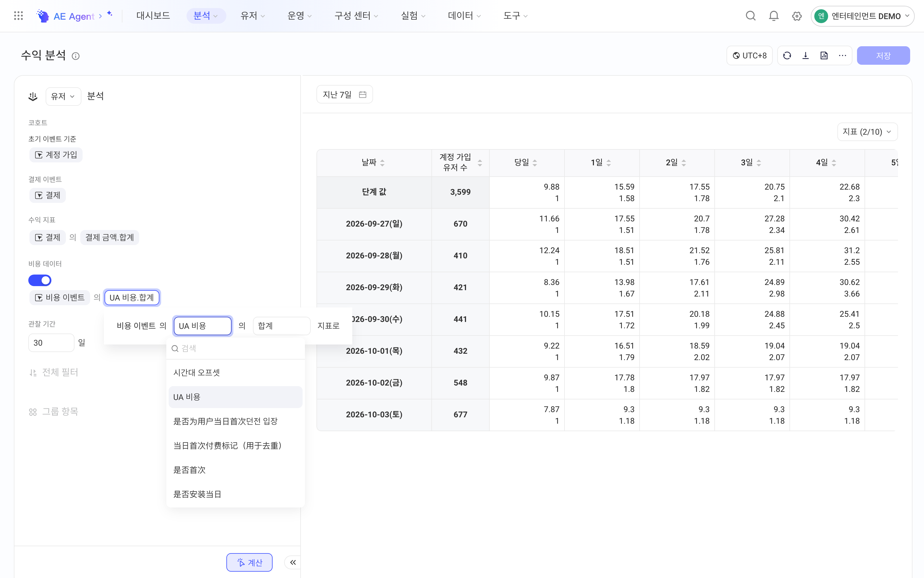
Task: Toggle the 비용 데이터 switch off
Action: tap(40, 280)
